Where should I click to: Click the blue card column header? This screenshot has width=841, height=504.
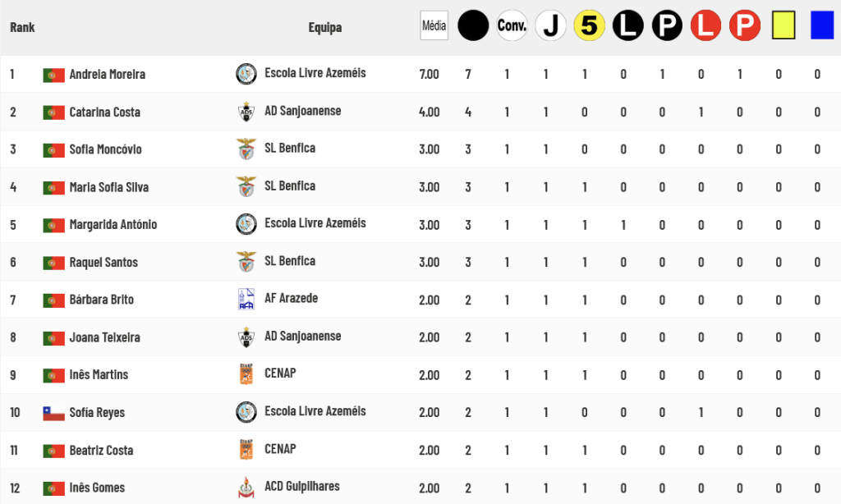coord(822,25)
